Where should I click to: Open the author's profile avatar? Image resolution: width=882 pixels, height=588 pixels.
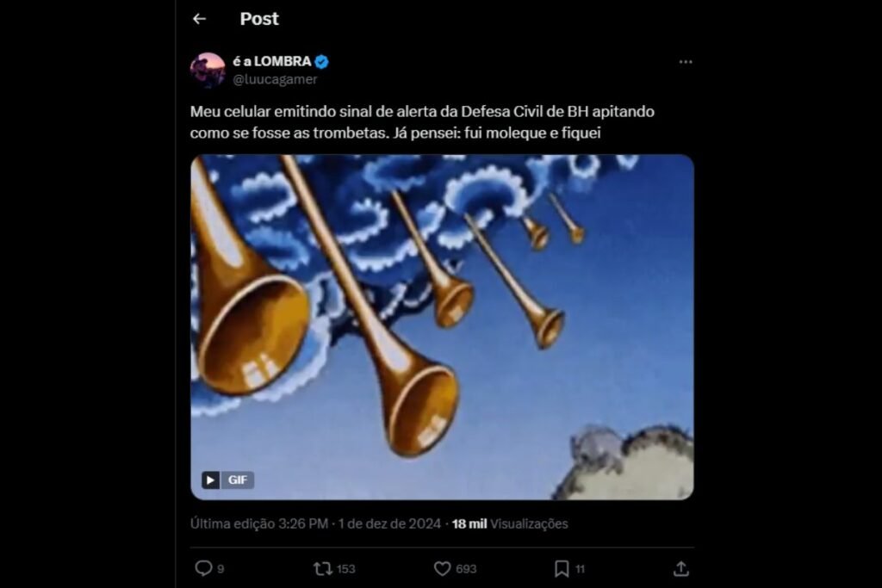(x=208, y=70)
